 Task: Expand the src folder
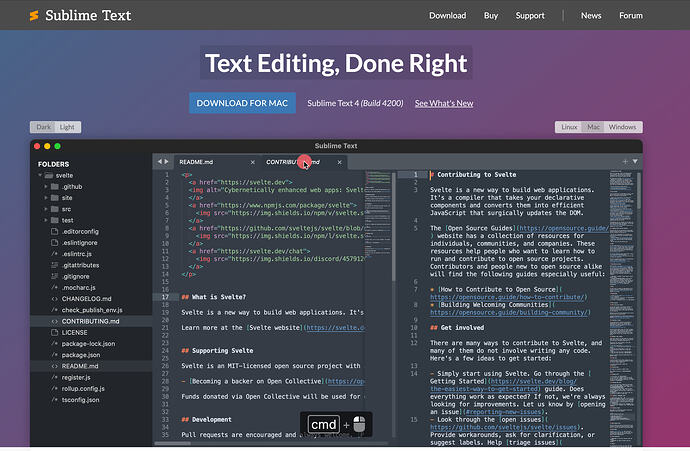[46, 209]
